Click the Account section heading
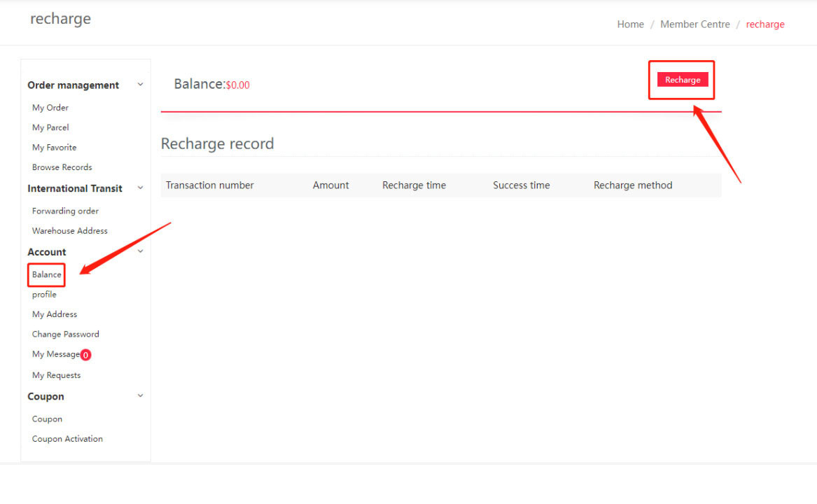This screenshot has width=817, height=504. (x=47, y=252)
